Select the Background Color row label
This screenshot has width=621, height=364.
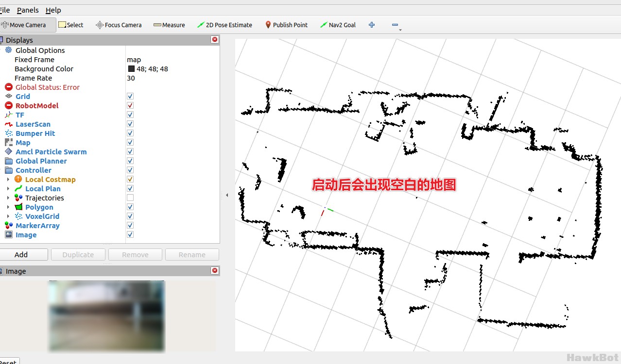(44, 69)
